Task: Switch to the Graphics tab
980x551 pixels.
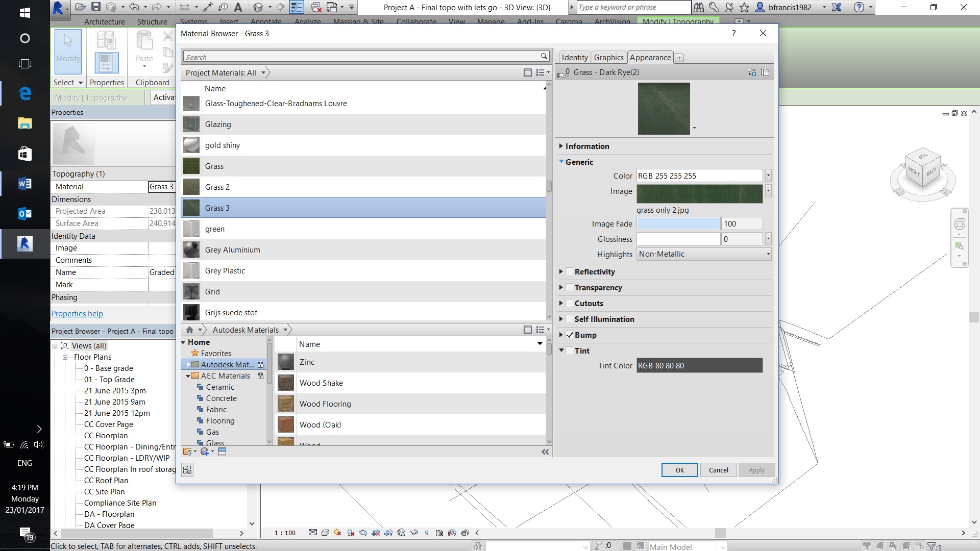Action: 608,58
